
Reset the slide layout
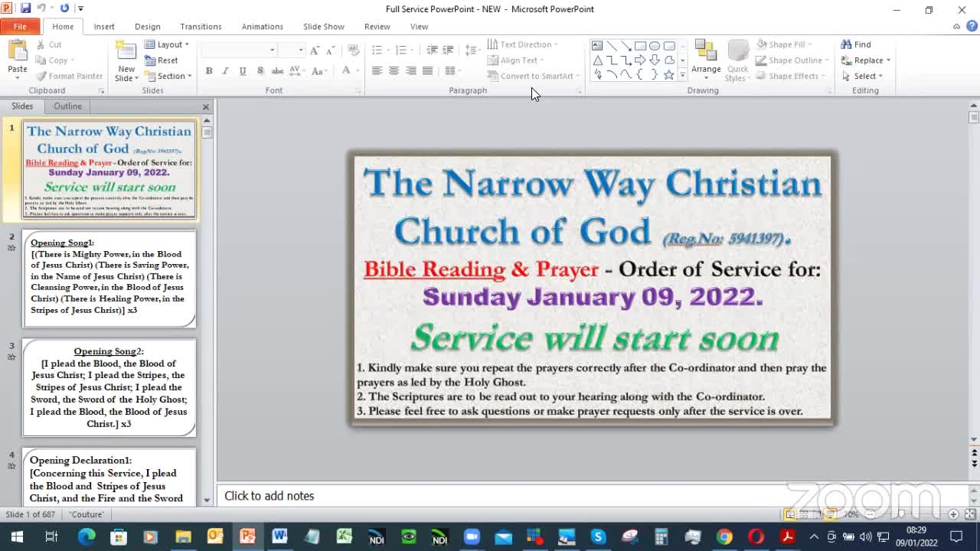161,60
